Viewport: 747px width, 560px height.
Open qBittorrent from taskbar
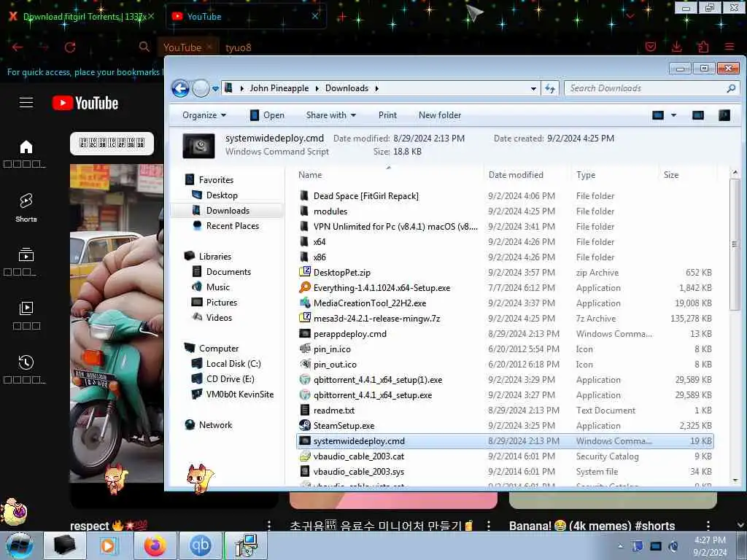point(200,545)
